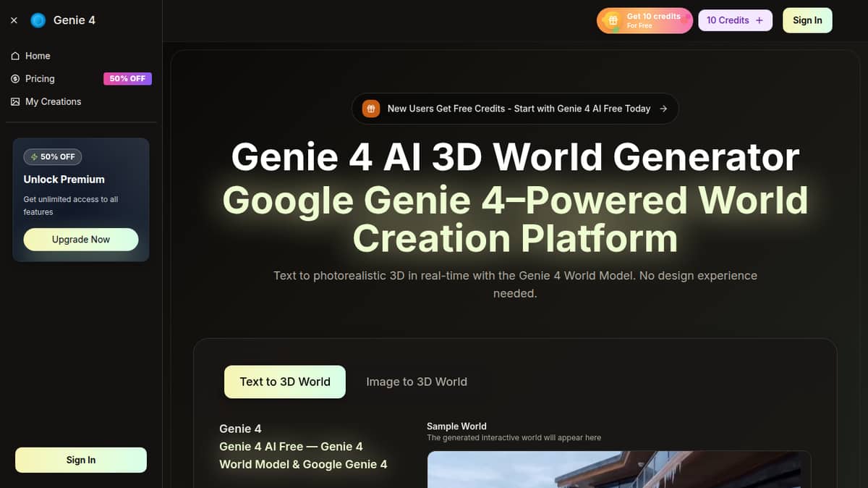Click 'The generated interactive world will appear here'
The image size is (868, 488).
click(x=514, y=437)
